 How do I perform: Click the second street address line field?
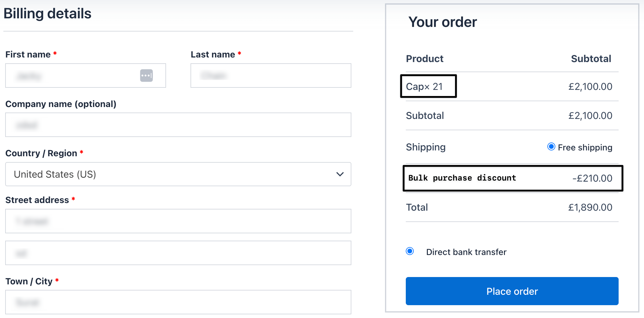click(178, 253)
